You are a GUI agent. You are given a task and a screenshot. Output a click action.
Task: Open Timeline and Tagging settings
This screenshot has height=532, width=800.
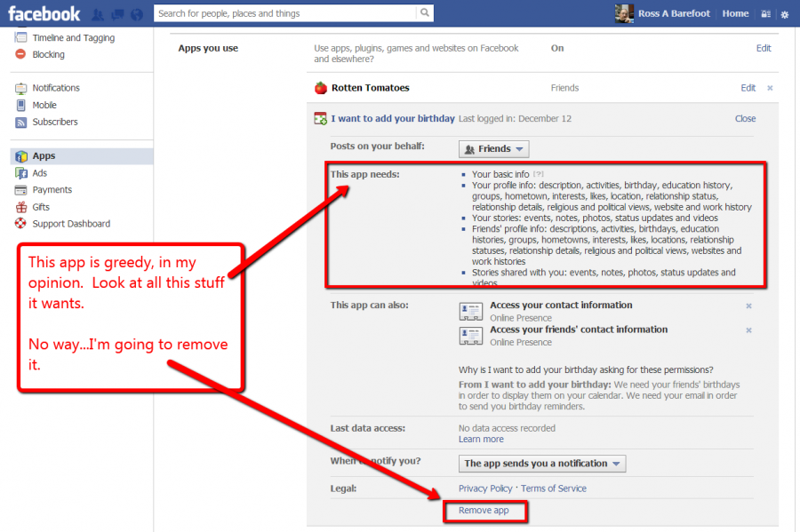click(x=74, y=37)
